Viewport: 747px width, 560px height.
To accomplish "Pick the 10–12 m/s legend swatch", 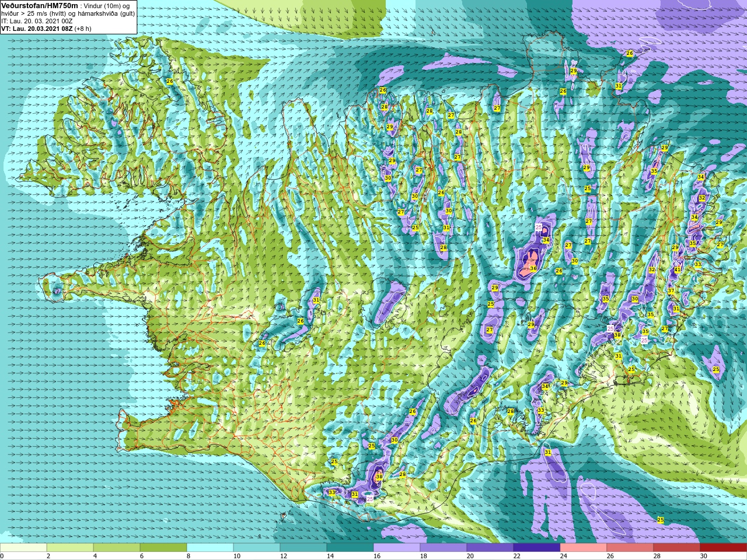I will pyautogui.click(x=257, y=548).
